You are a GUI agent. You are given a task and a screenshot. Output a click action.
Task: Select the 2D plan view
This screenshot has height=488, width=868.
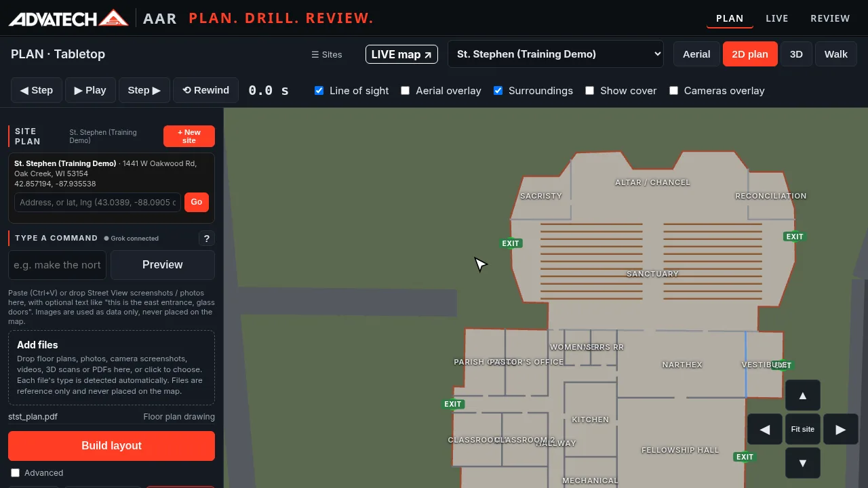750,54
